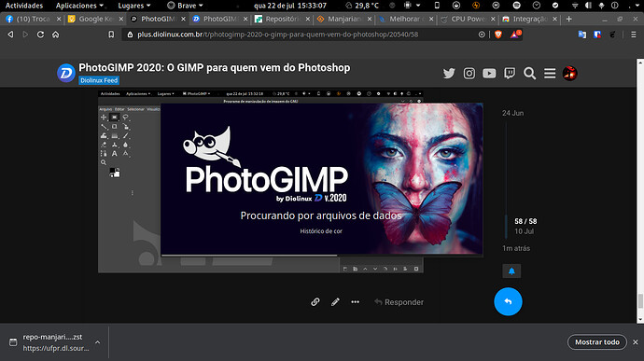Open the Brave main menu
Viewport: 644px width, 361px height.
(x=634, y=35)
